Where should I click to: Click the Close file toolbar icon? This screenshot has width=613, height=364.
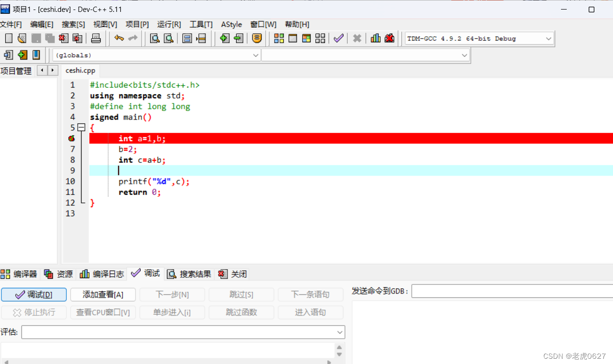pos(63,39)
